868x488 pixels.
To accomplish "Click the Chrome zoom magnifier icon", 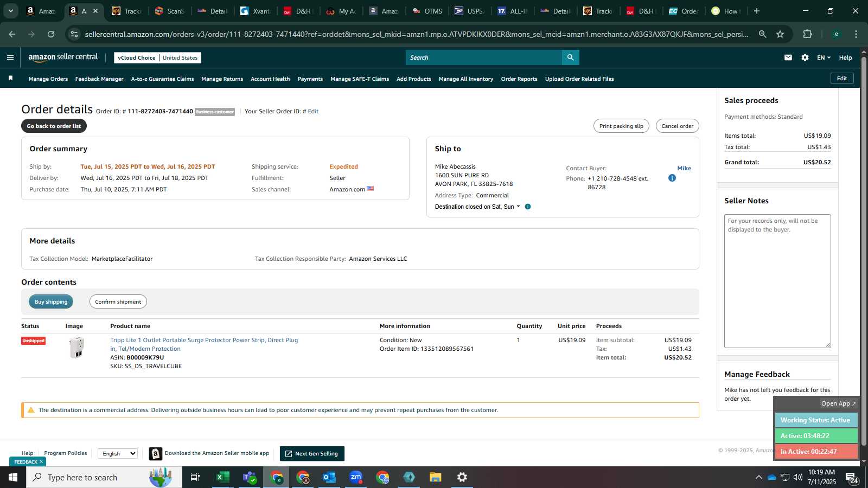I will pyautogui.click(x=763, y=34).
